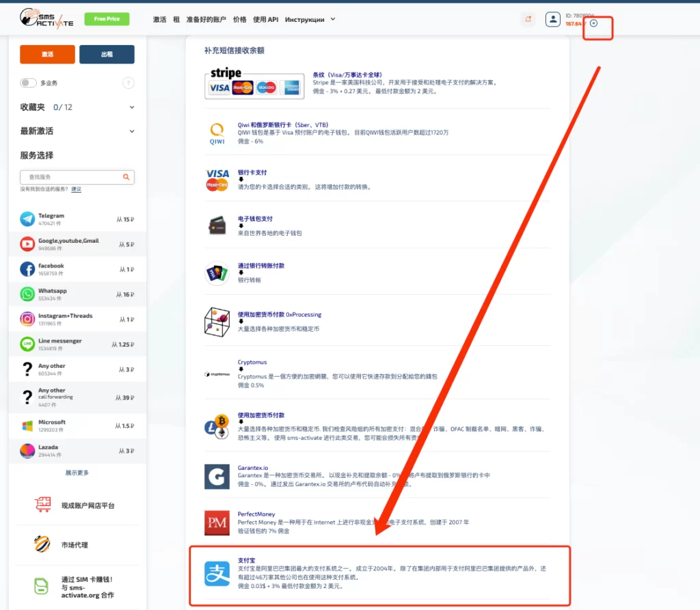
Task: Click the Stripe card logos image
Action: pos(254,83)
